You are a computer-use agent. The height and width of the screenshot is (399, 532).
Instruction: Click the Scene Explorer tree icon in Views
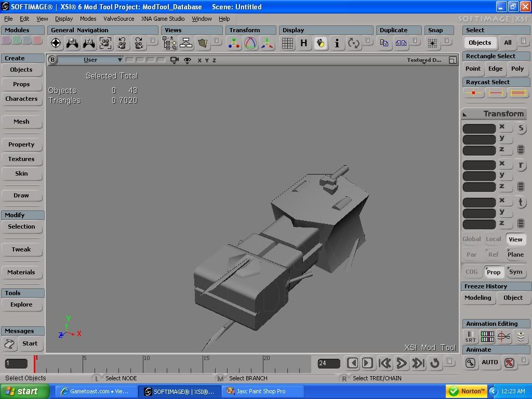click(169, 43)
